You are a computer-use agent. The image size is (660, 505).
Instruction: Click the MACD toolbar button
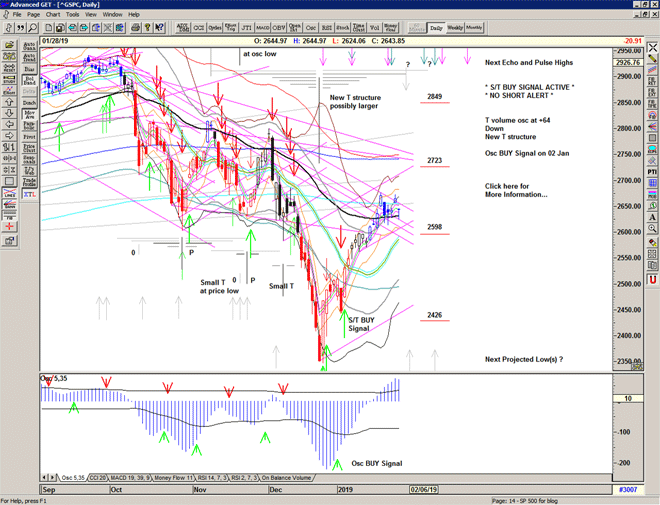(262, 28)
